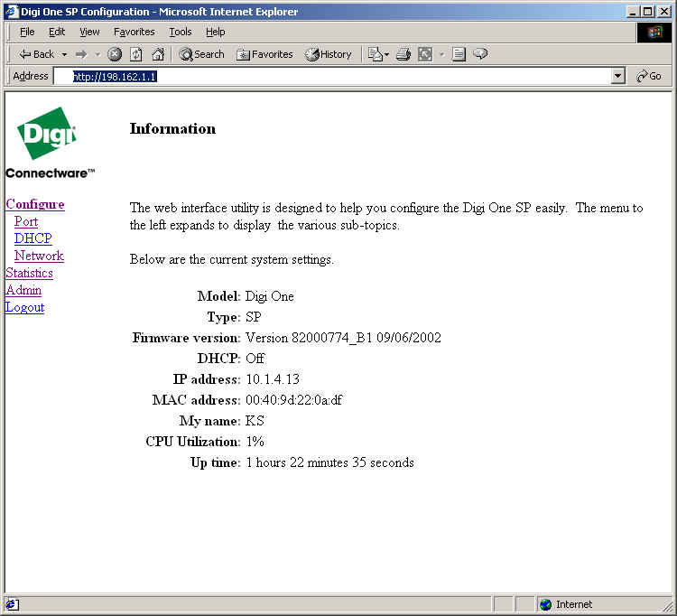
Task: Click the Print icon in the toolbar
Action: click(403, 54)
